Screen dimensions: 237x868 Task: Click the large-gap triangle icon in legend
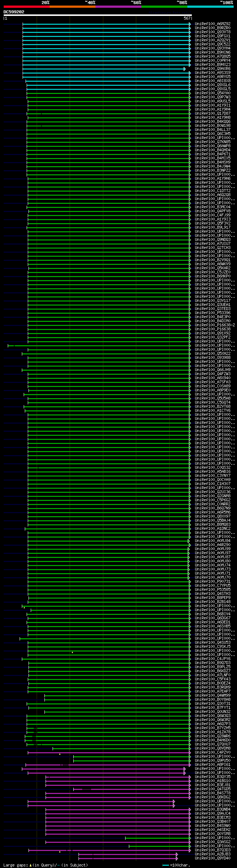pyautogui.click(x=31, y=865)
